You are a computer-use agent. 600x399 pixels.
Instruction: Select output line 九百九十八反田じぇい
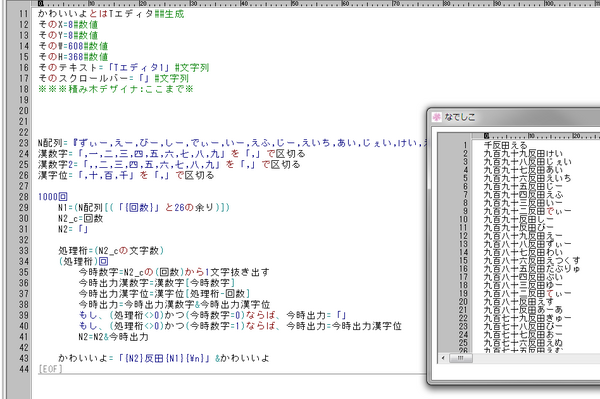pyautogui.click(x=528, y=161)
